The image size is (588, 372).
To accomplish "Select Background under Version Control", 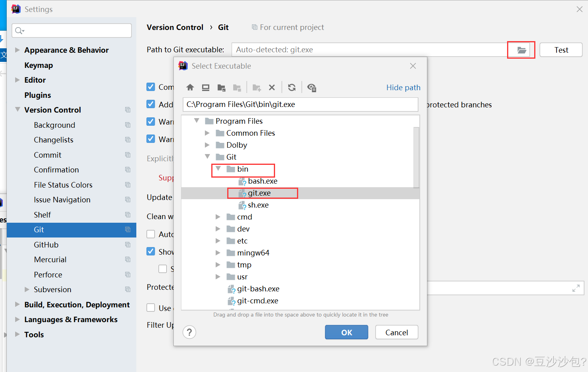I will coord(54,125).
